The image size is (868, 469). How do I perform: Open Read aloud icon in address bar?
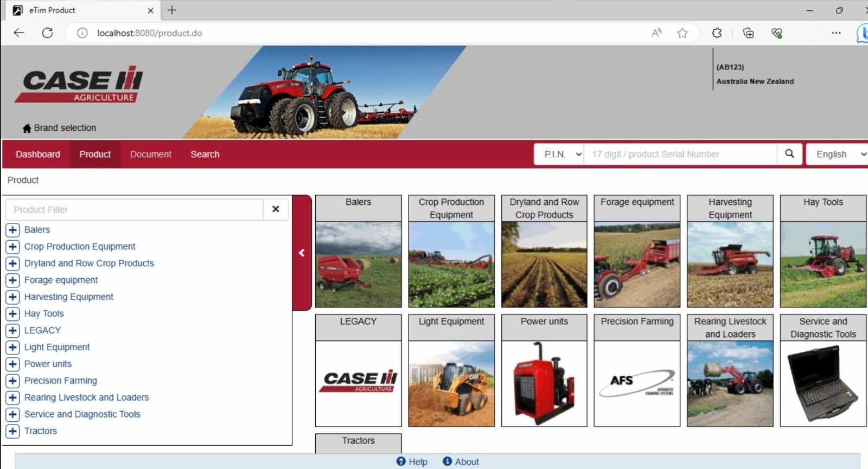[656, 33]
